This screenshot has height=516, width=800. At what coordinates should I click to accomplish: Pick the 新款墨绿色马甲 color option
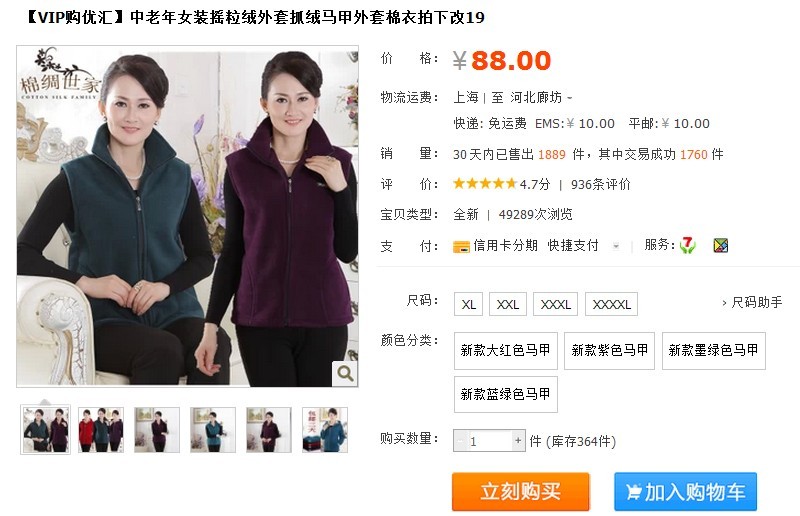713,351
